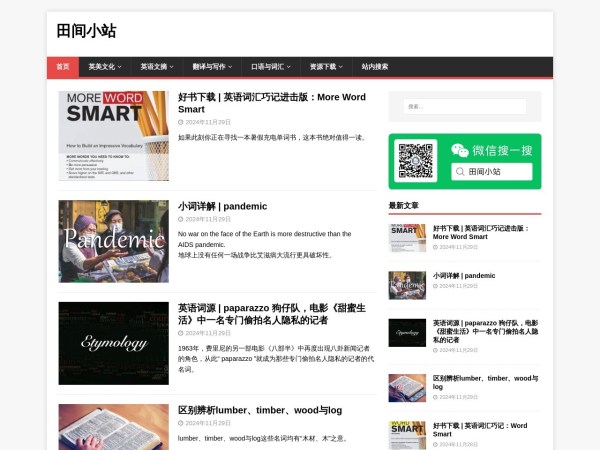
Task: Focus the sidebar search input field
Action: click(x=464, y=106)
